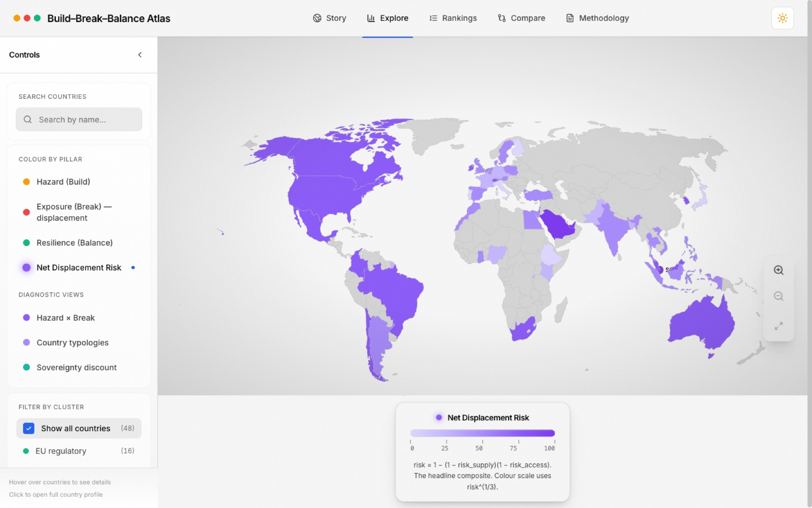
Task: Click the page vertical scrollbar
Action: [809, 254]
